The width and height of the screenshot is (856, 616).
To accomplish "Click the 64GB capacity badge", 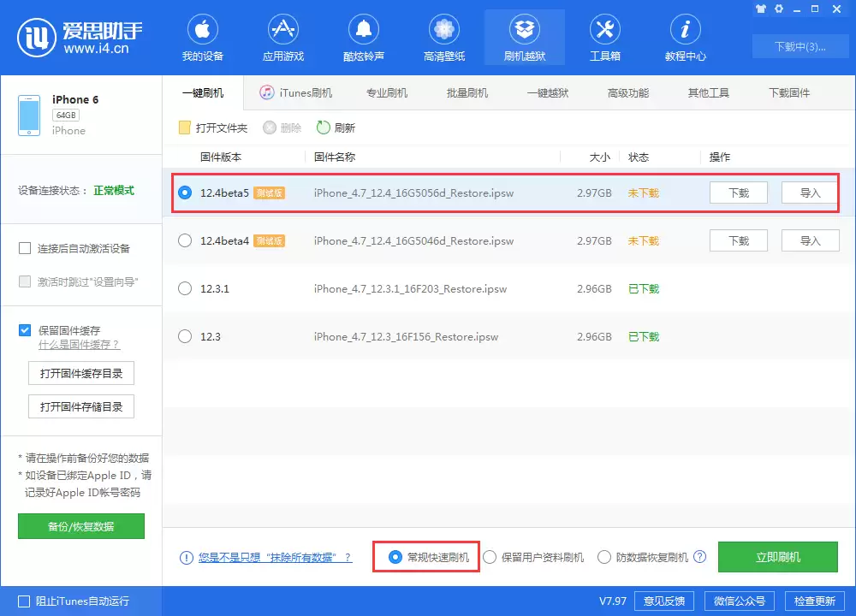I will 66,115.
